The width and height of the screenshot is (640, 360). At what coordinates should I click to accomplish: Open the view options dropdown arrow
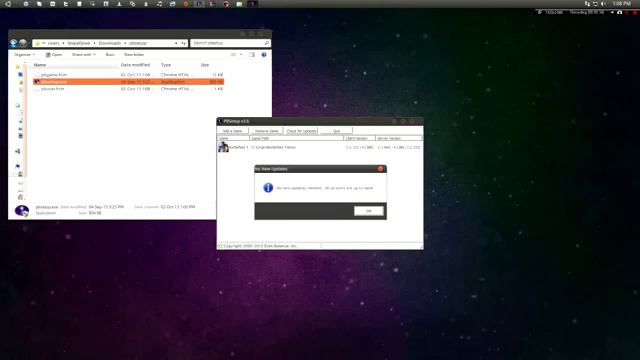pyautogui.click(x=241, y=54)
